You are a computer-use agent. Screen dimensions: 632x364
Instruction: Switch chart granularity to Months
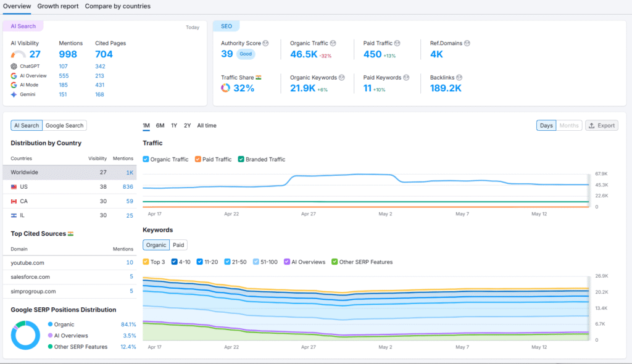coord(569,125)
